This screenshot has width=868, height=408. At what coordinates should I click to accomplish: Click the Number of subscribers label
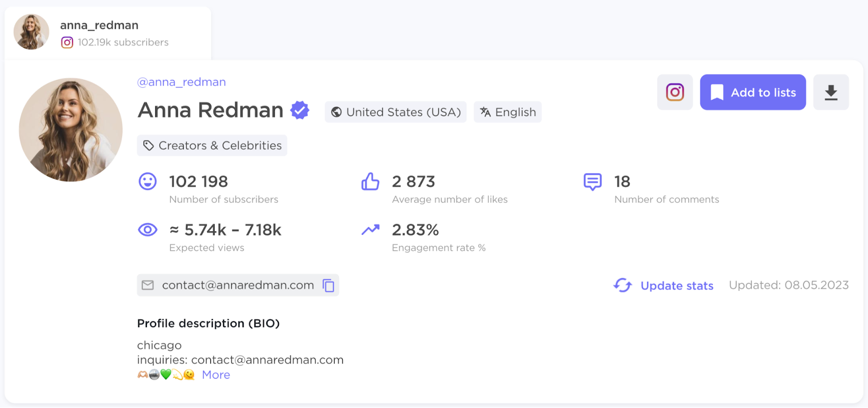tap(224, 200)
